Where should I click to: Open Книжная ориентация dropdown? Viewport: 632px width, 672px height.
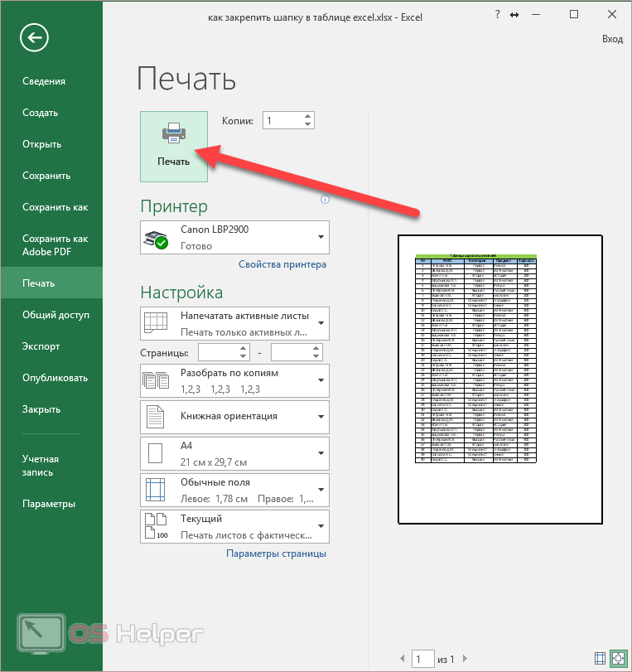[234, 417]
